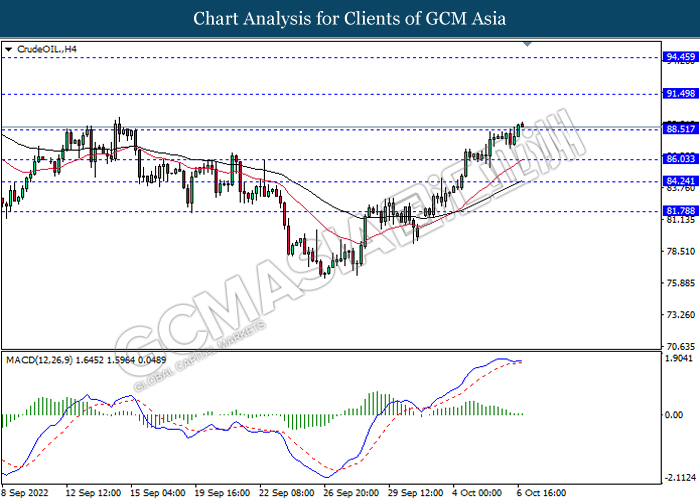The width and height of the screenshot is (700, 500).
Task: Click the 12 Sep 12:00 time label
Action: [93, 493]
